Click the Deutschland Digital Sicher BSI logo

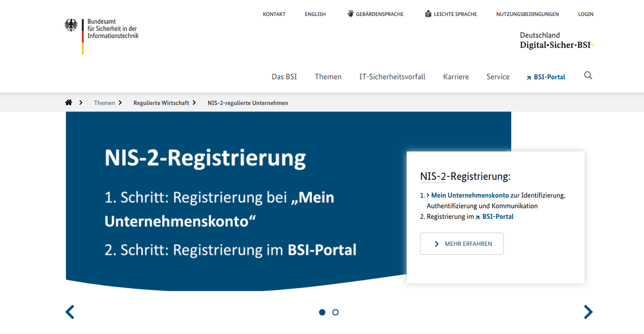pyautogui.click(x=556, y=40)
